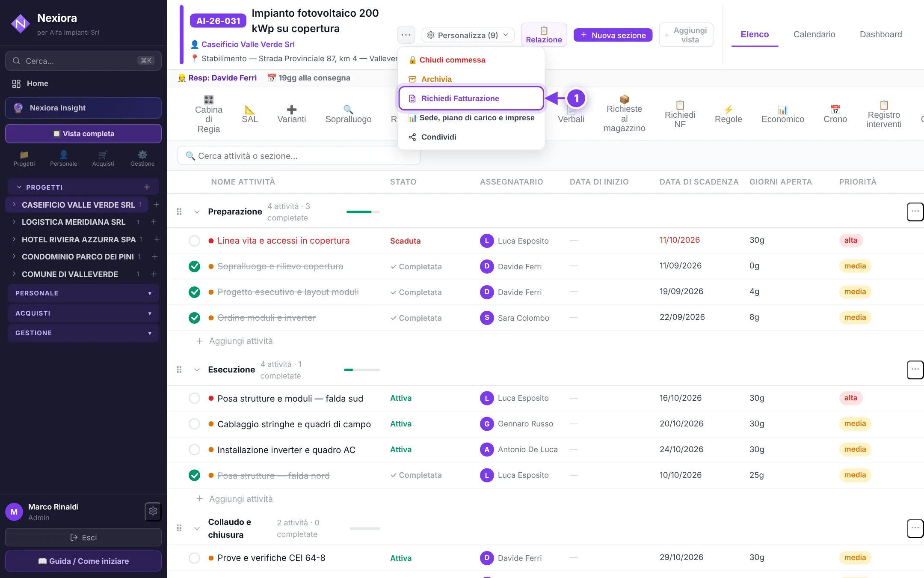
Task: Open the Personale sidebar icon
Action: coord(63,158)
